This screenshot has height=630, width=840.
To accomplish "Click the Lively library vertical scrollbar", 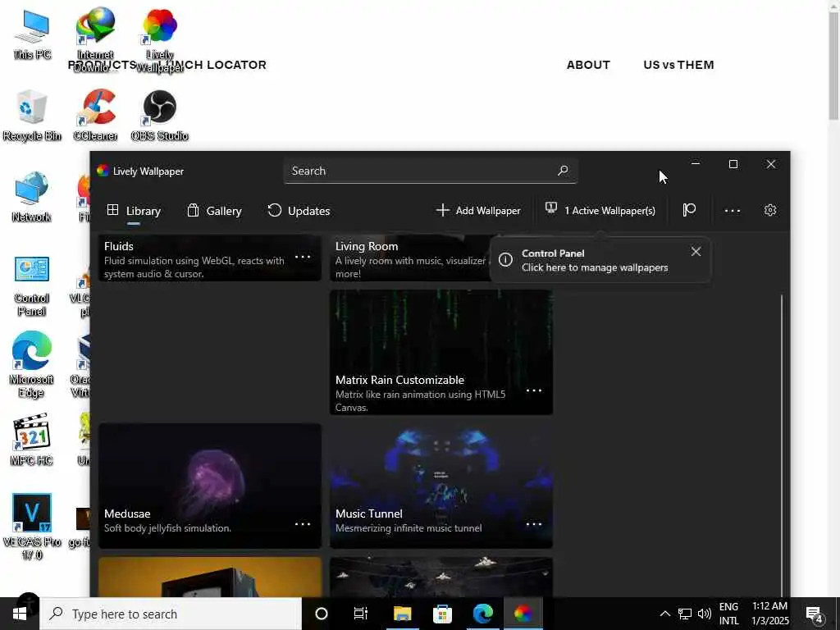I will (x=782, y=445).
